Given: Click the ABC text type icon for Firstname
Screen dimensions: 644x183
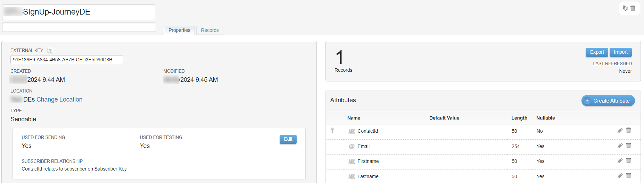Looking at the screenshot, I should pyautogui.click(x=352, y=162).
